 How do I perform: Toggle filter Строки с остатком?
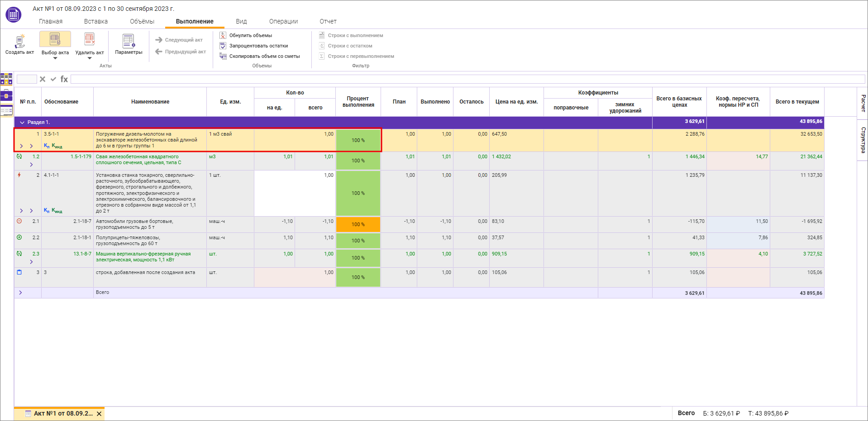click(345, 46)
